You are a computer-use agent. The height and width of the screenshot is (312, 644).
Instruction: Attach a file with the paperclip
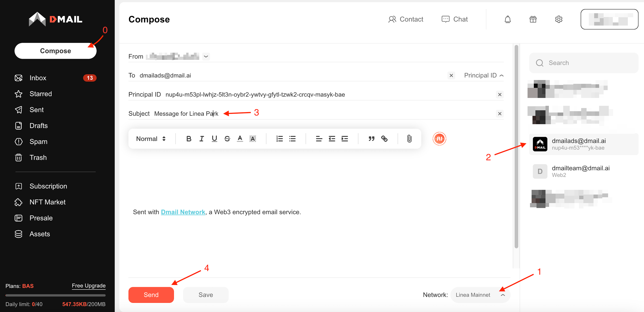click(x=409, y=139)
